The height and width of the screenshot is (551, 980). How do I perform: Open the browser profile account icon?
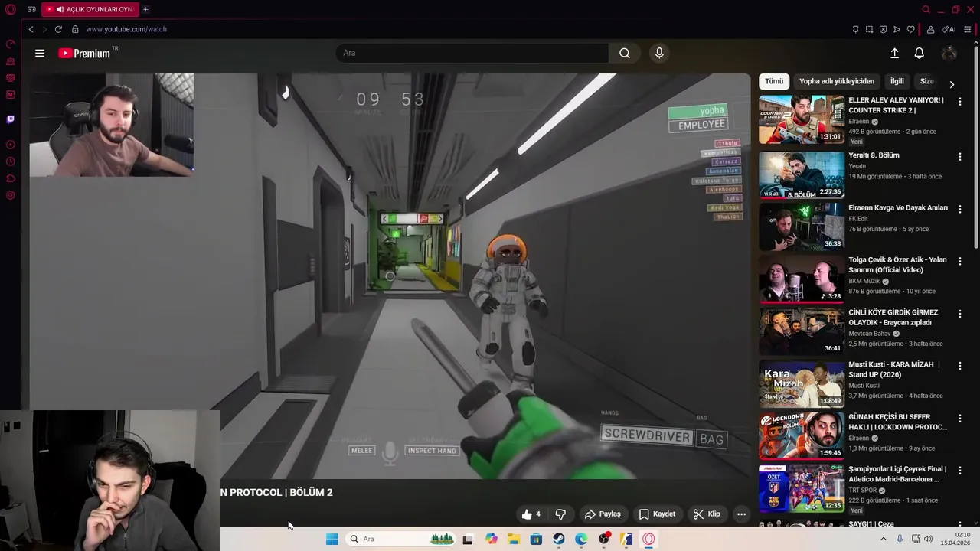pyautogui.click(x=930, y=29)
